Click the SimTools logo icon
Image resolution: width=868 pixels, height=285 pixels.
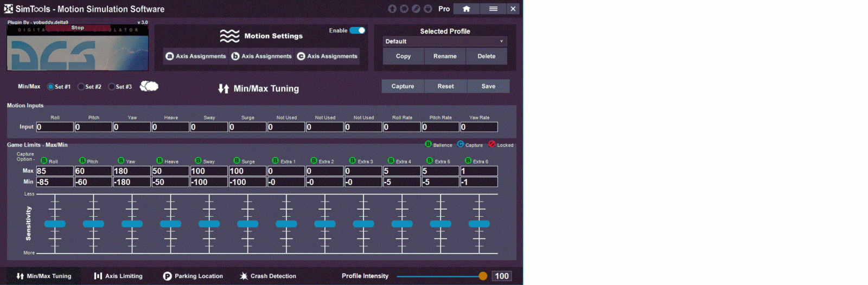pyautogui.click(x=8, y=9)
